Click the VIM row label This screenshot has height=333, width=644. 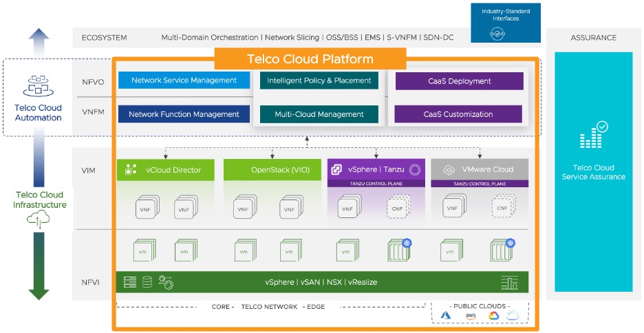88,170
